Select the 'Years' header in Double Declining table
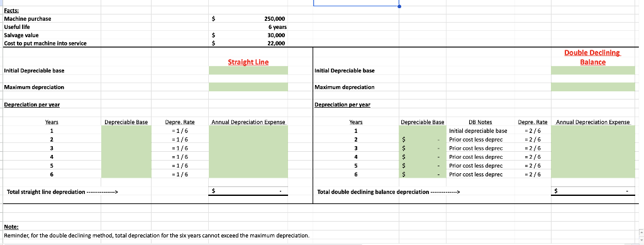The height and width of the screenshot is (245, 644). pyautogui.click(x=356, y=122)
